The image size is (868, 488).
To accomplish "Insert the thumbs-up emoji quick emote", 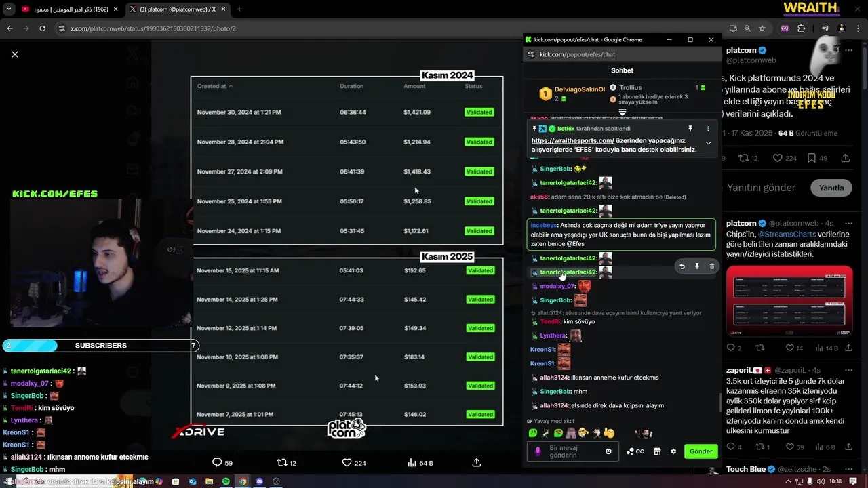I will (609, 433).
